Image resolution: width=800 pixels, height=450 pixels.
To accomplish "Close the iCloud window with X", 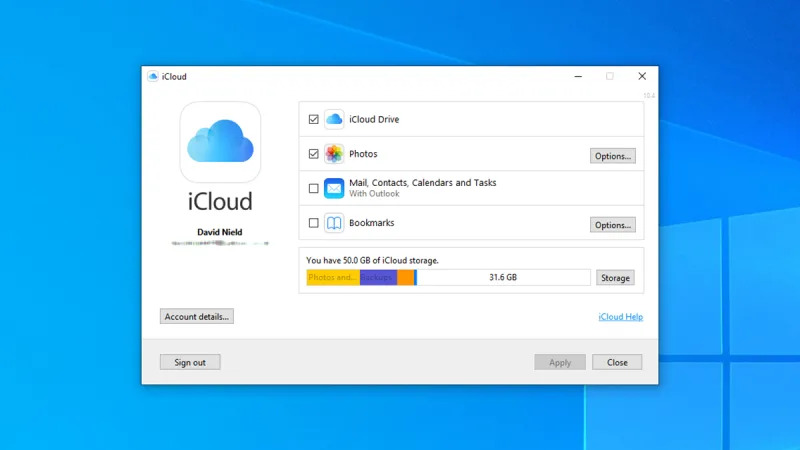I will pyautogui.click(x=642, y=77).
